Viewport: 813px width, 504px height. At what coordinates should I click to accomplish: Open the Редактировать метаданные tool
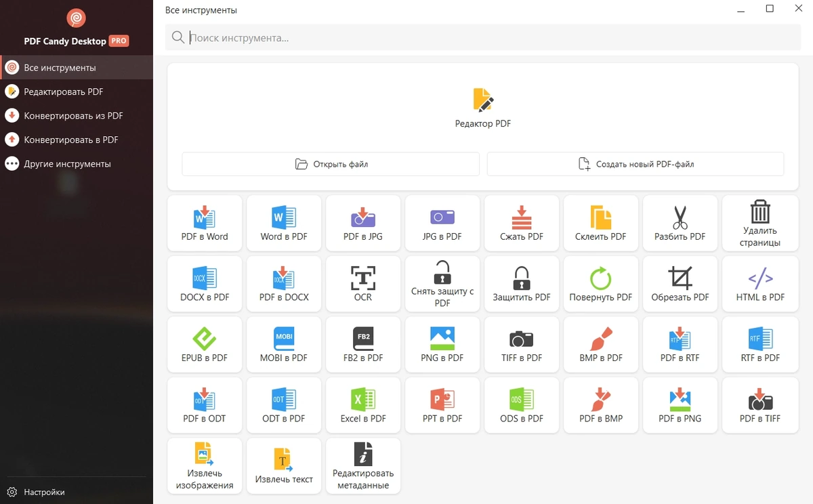363,466
